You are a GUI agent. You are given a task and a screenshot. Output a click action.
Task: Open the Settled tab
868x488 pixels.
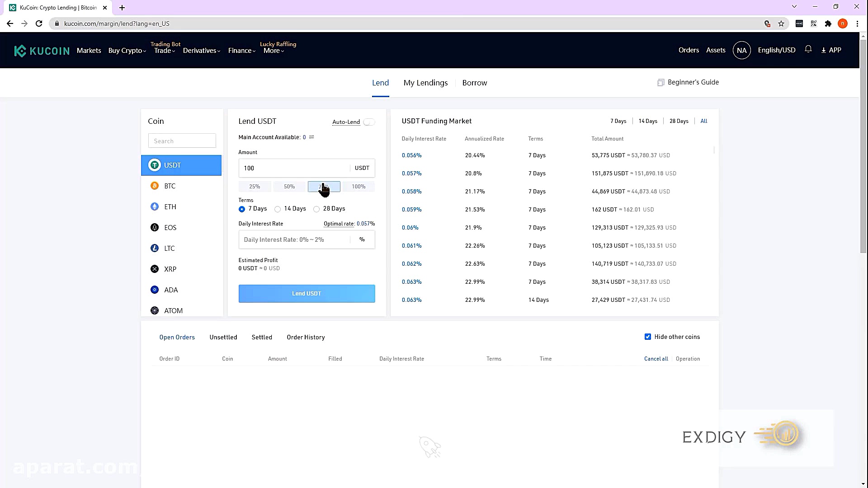pos(262,337)
